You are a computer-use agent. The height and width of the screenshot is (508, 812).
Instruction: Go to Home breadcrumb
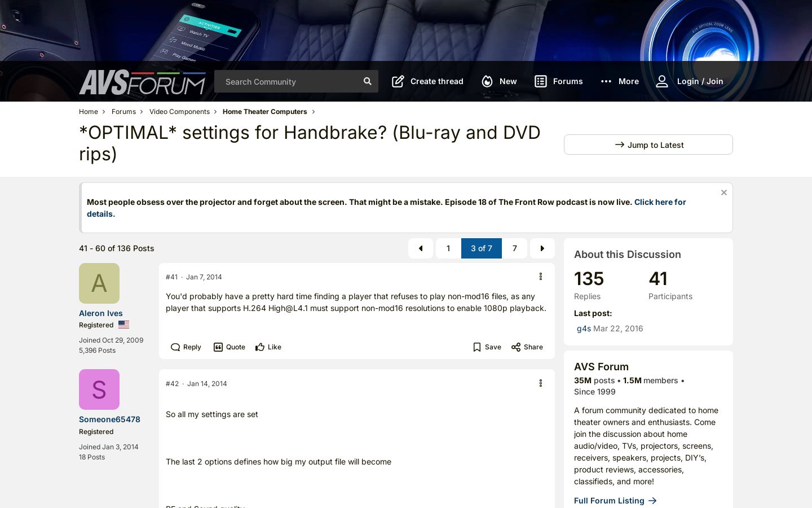point(89,112)
